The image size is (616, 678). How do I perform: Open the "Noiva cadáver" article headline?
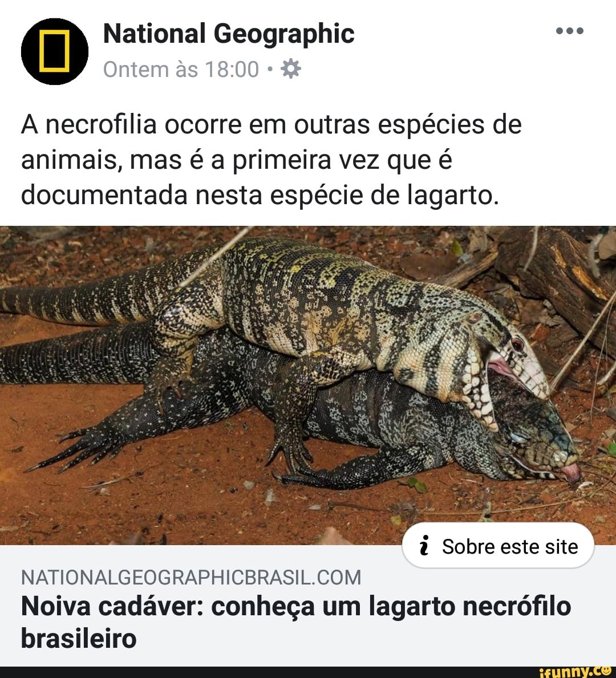(x=296, y=622)
